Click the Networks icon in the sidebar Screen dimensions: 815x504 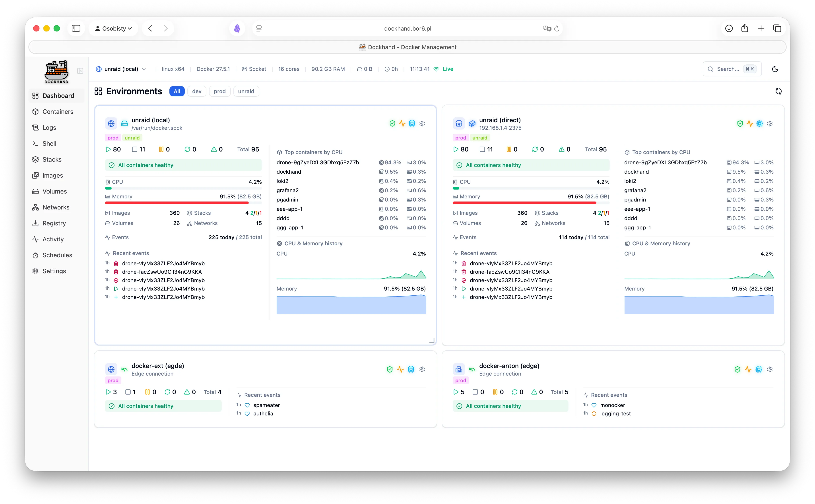point(36,207)
